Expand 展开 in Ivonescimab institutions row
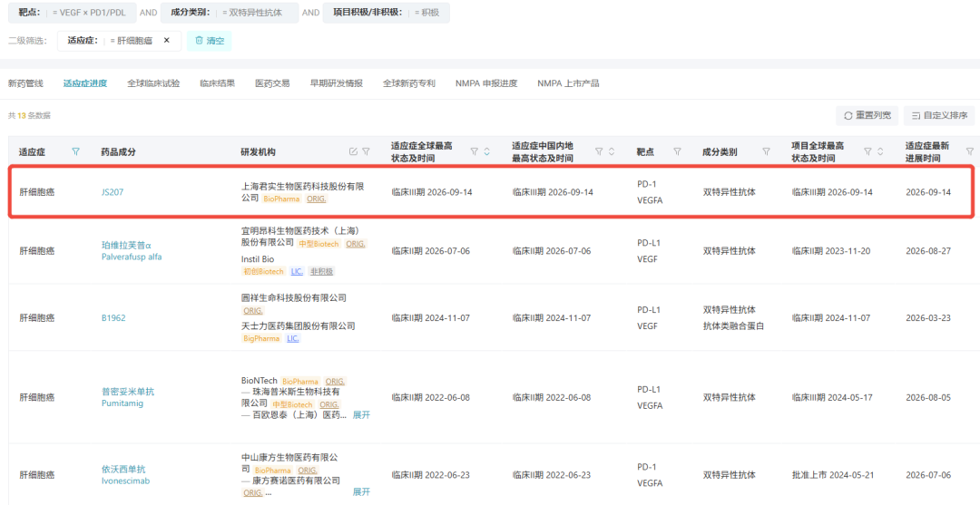The image size is (980, 505). [x=361, y=492]
